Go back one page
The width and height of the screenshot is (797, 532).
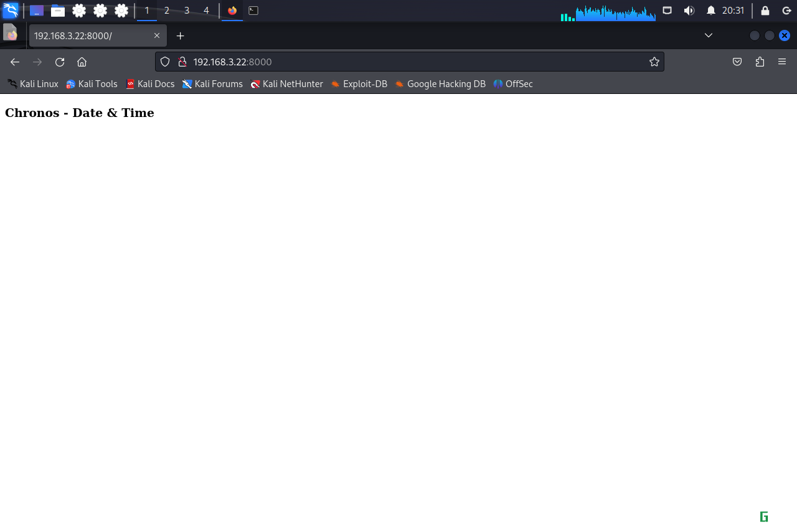[15, 62]
